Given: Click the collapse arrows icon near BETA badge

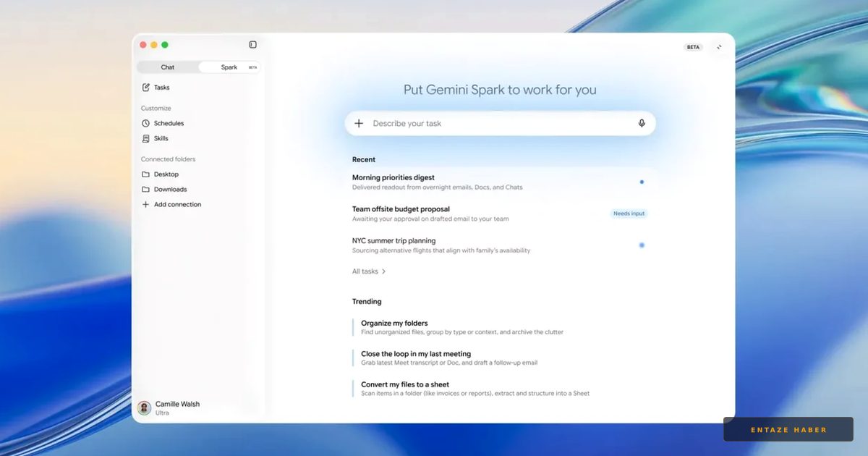Looking at the screenshot, I should 719,47.
